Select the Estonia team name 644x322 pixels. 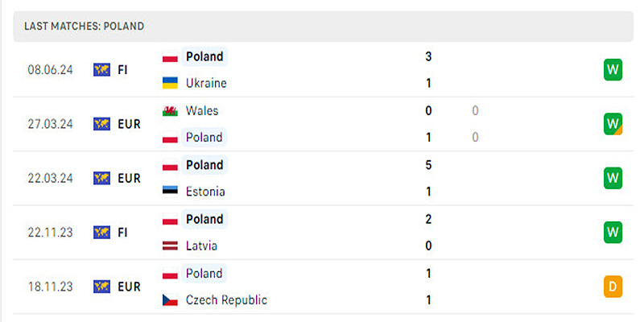[x=205, y=192]
